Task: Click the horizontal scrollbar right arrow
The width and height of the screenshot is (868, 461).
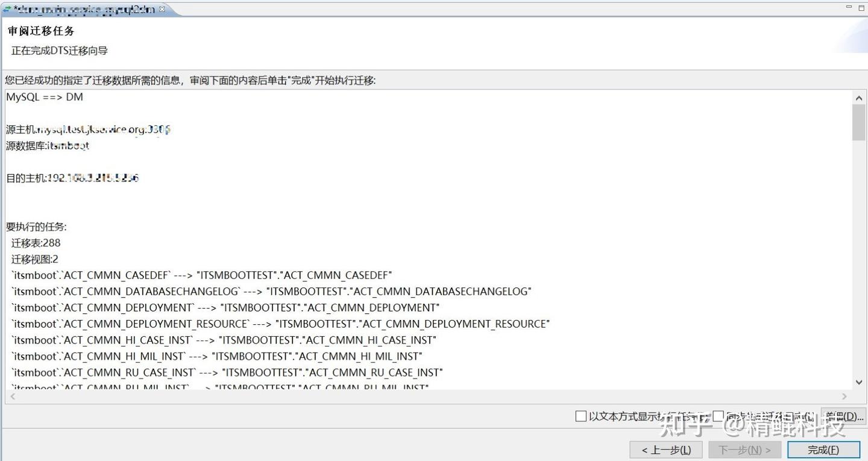Action: [845, 396]
